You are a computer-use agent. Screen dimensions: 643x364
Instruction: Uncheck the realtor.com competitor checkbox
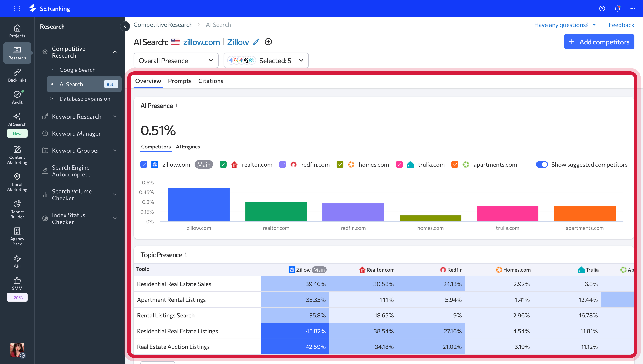(x=223, y=165)
